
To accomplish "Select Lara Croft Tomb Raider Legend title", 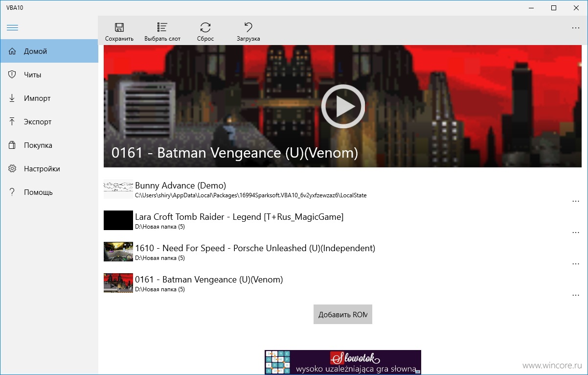I will [239, 217].
